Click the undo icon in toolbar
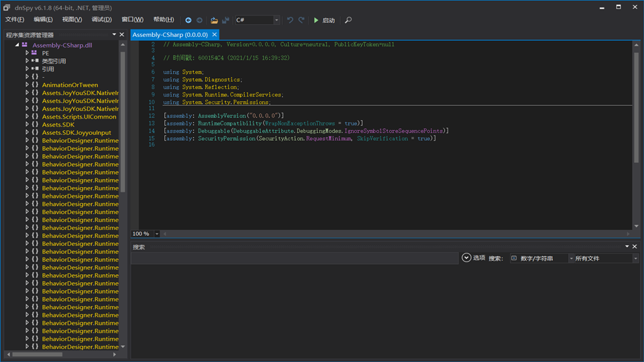This screenshot has width=644, height=362. [290, 20]
